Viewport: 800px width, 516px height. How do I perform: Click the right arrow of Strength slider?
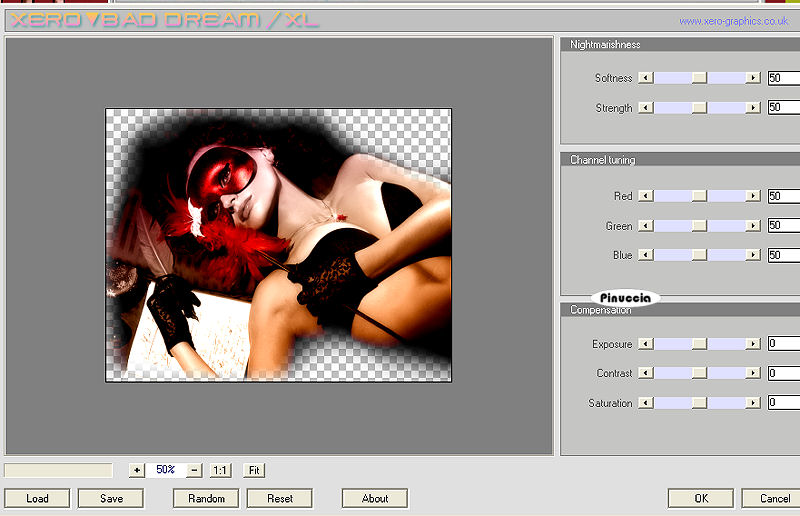(753, 108)
